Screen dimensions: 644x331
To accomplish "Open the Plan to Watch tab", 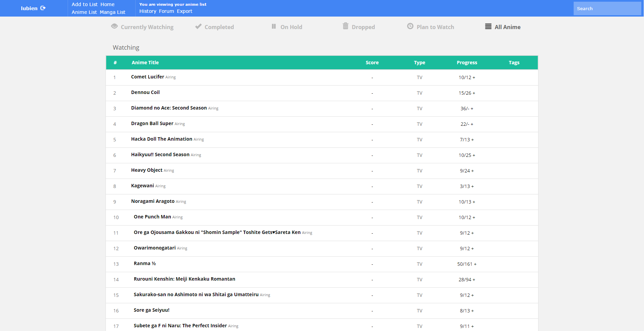I will click(x=435, y=27).
